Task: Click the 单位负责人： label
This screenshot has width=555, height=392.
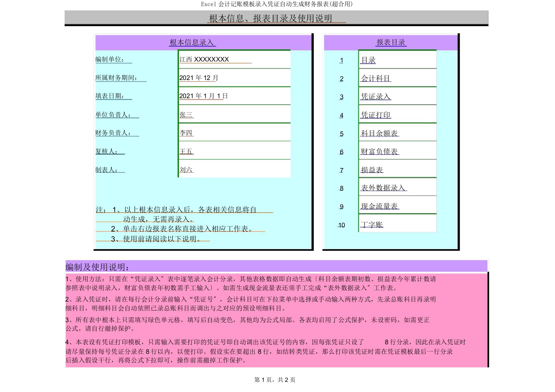Action: pyautogui.click(x=113, y=115)
